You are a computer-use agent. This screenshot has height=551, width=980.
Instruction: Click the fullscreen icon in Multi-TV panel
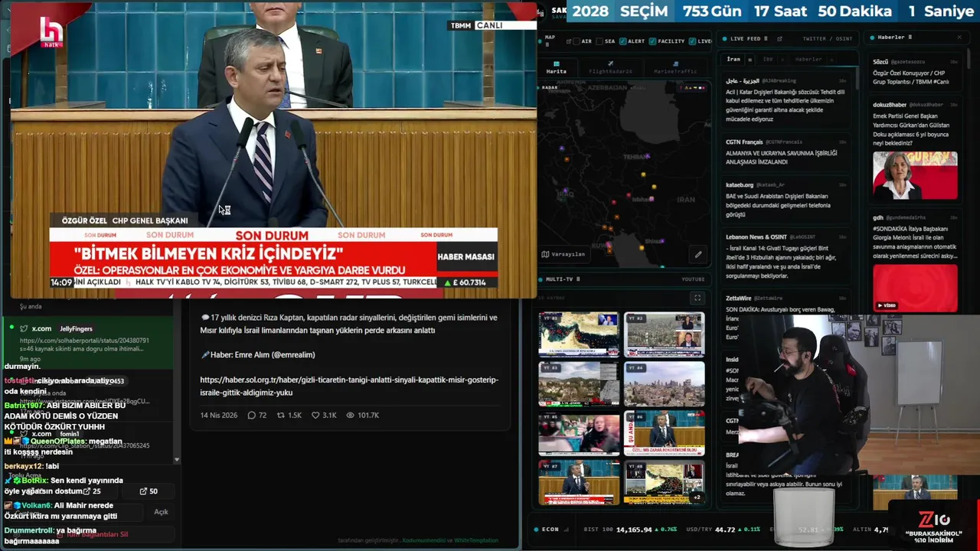tap(697, 298)
